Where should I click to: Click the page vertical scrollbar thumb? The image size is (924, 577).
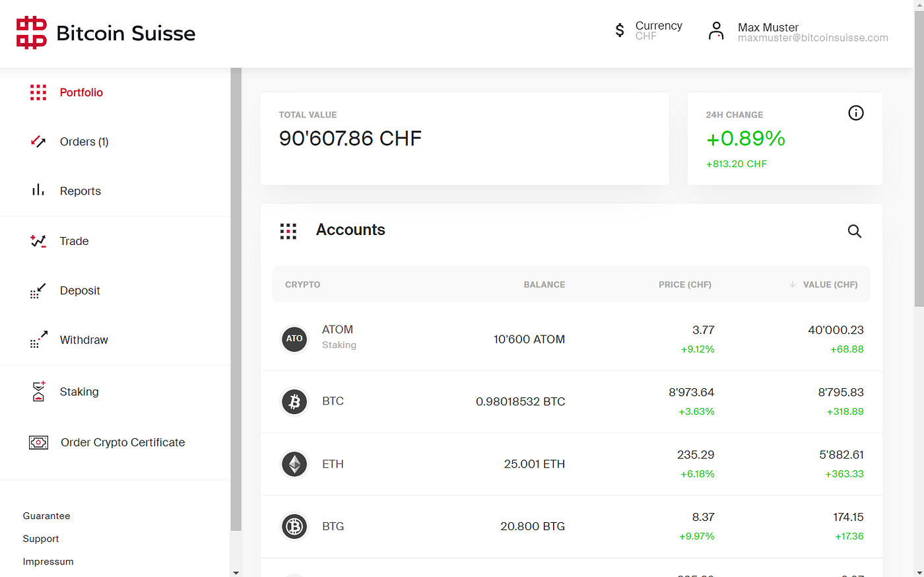[x=919, y=157]
